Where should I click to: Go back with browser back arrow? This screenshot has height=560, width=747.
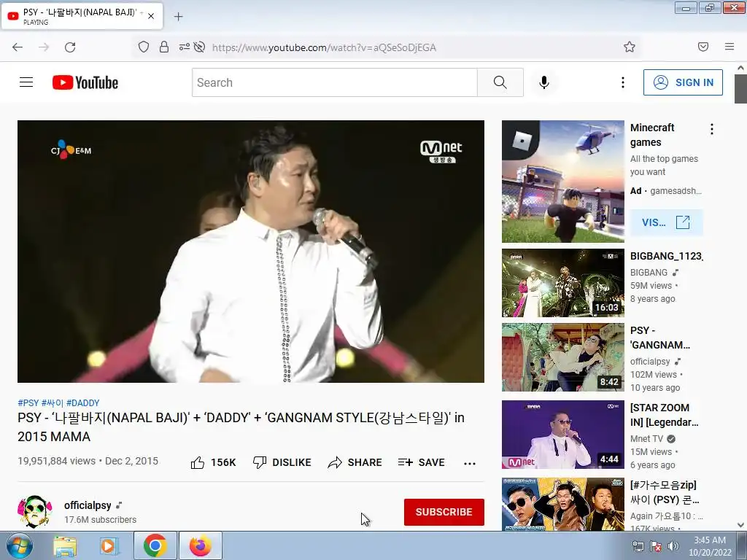(18, 47)
